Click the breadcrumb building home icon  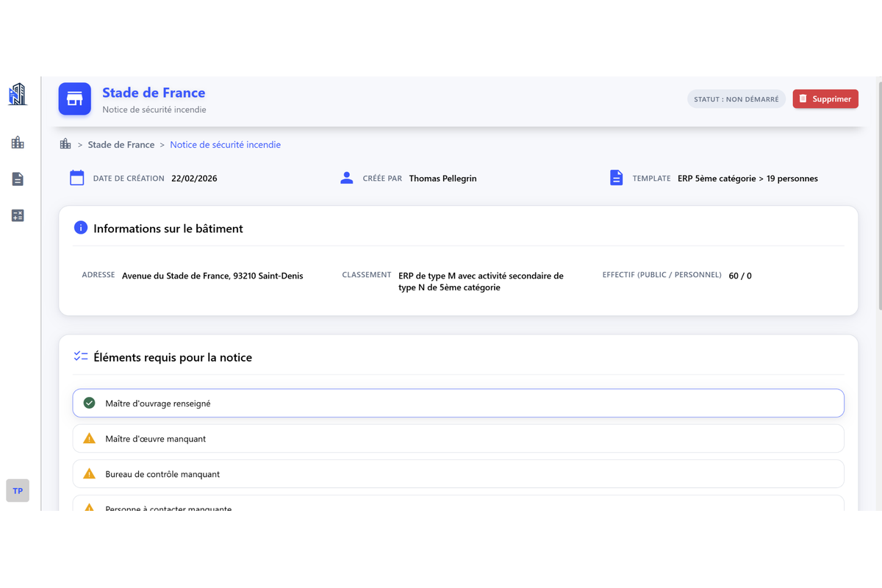(65, 144)
